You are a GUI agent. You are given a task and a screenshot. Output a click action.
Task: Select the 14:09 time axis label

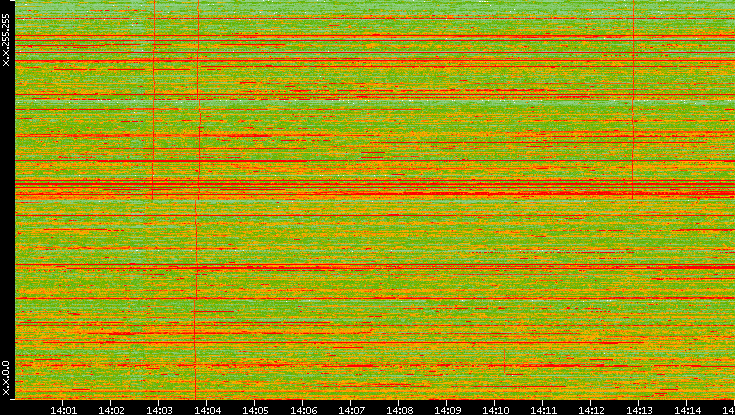(447, 410)
